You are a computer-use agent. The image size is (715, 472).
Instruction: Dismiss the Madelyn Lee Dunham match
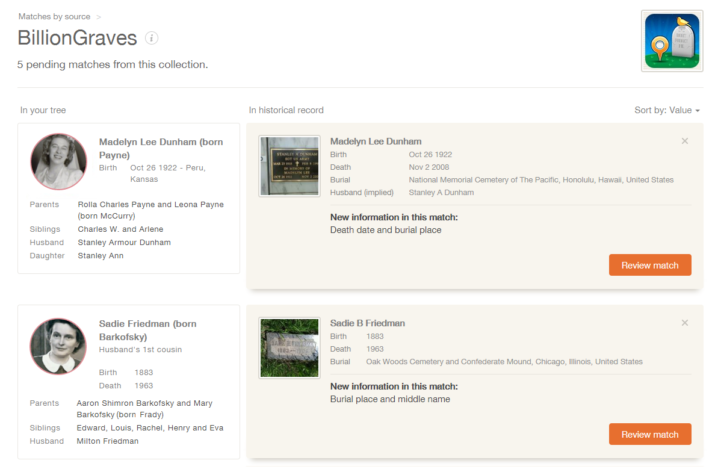[x=684, y=141]
